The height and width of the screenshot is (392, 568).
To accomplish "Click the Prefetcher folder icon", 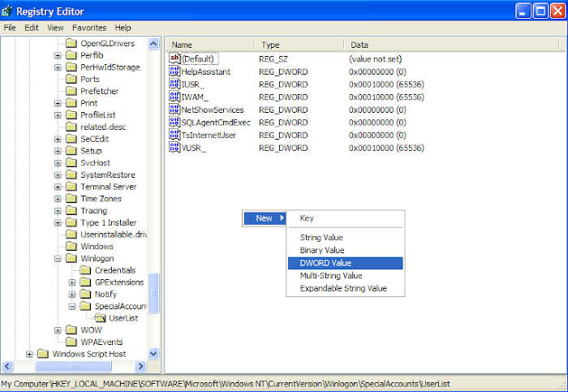I will coord(71,91).
